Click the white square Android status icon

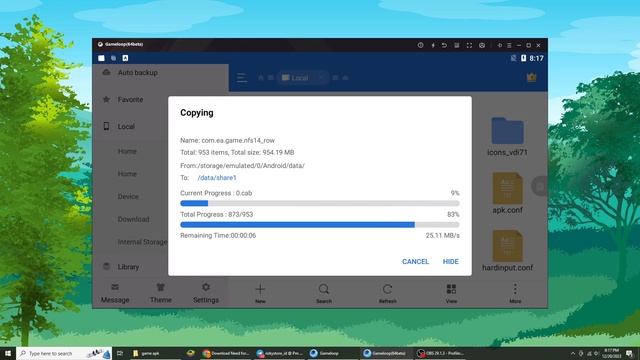[101, 58]
